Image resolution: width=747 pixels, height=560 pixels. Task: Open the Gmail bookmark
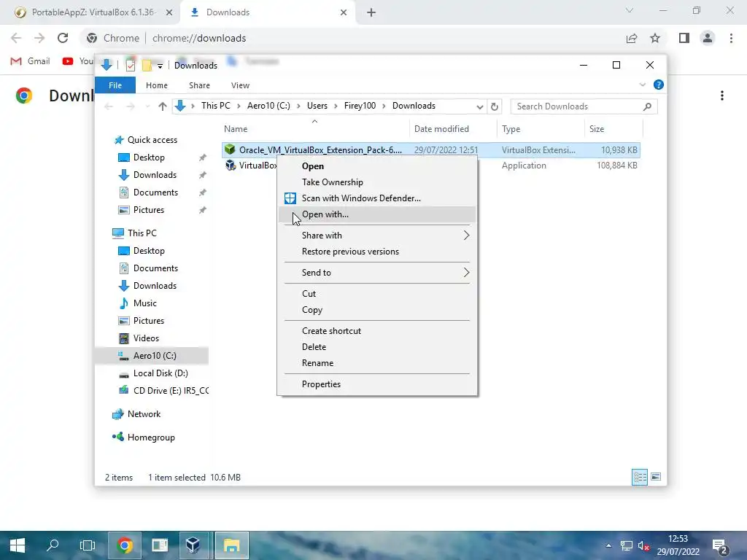click(x=30, y=61)
